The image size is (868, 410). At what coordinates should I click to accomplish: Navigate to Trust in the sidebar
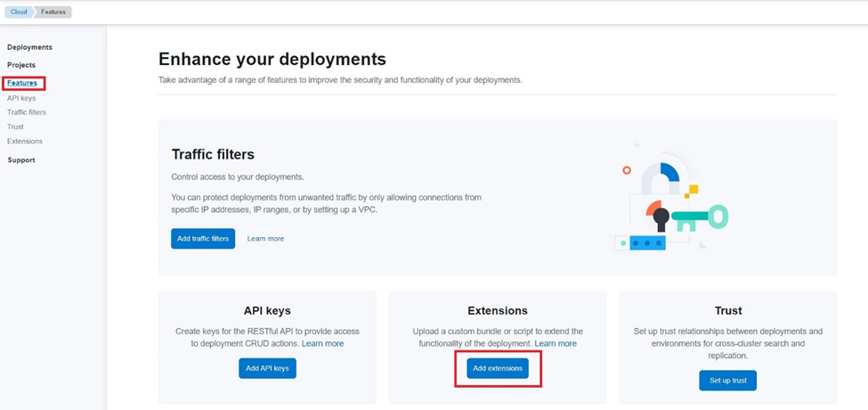[x=15, y=127]
